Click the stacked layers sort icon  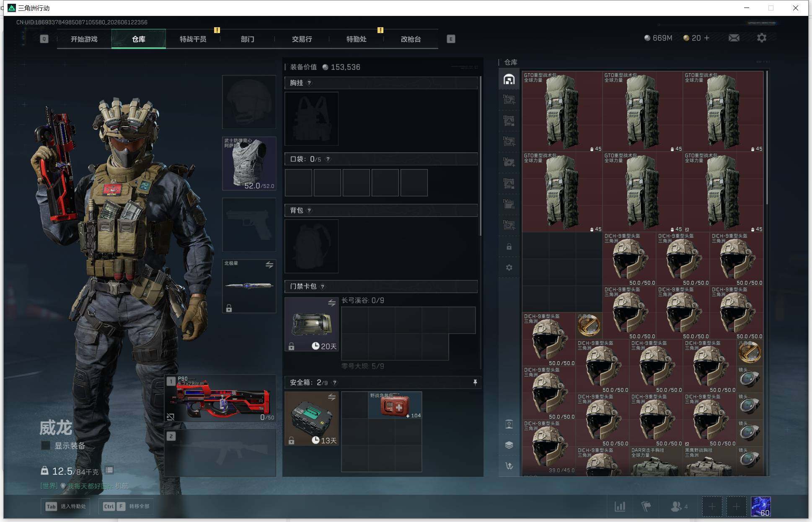(509, 445)
